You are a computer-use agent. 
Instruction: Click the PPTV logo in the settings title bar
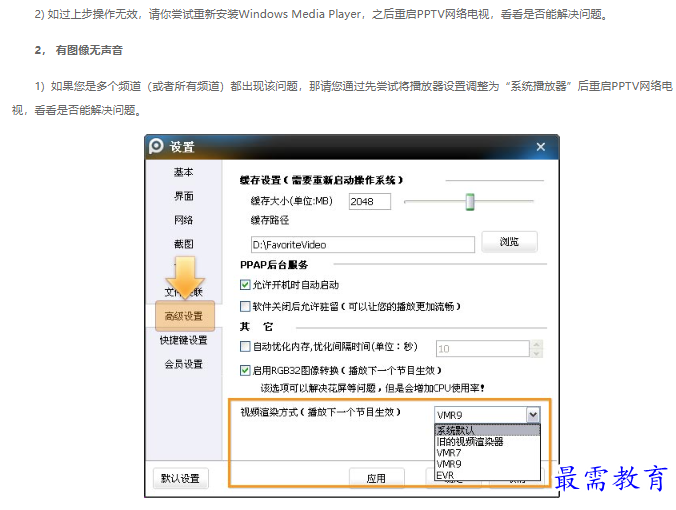pyautogui.click(x=156, y=146)
